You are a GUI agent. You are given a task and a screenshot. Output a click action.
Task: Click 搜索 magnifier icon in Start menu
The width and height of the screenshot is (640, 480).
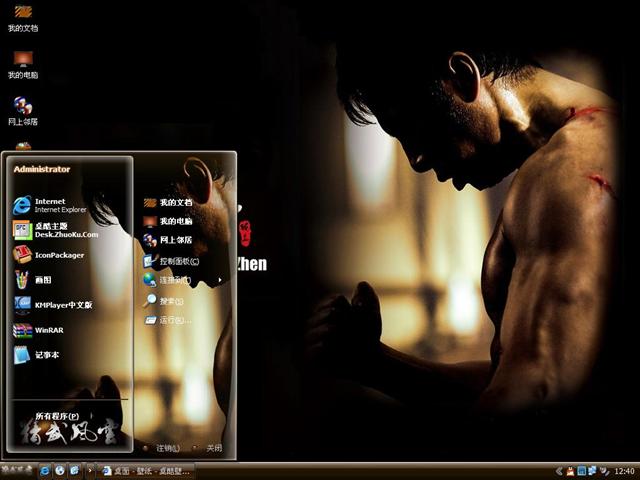click(150, 300)
